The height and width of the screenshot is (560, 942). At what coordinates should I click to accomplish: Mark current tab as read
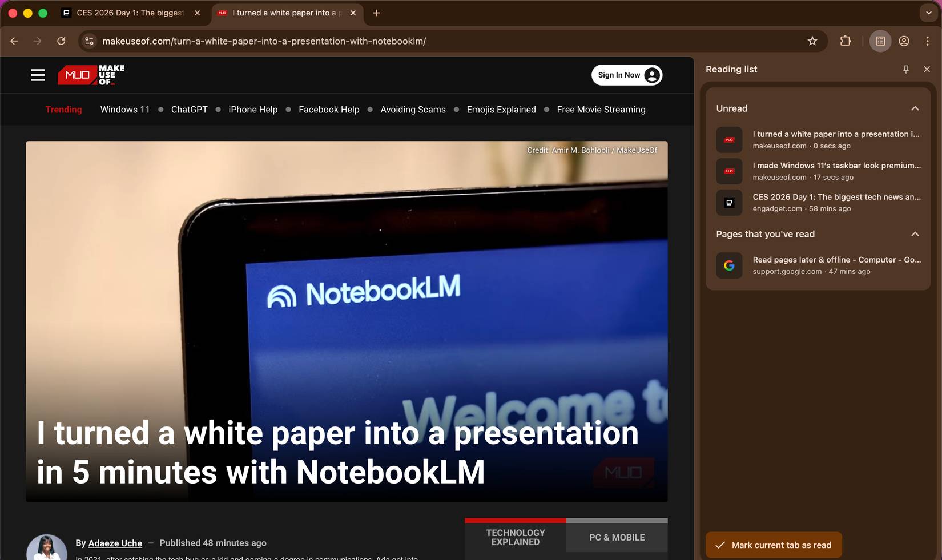pyautogui.click(x=773, y=545)
